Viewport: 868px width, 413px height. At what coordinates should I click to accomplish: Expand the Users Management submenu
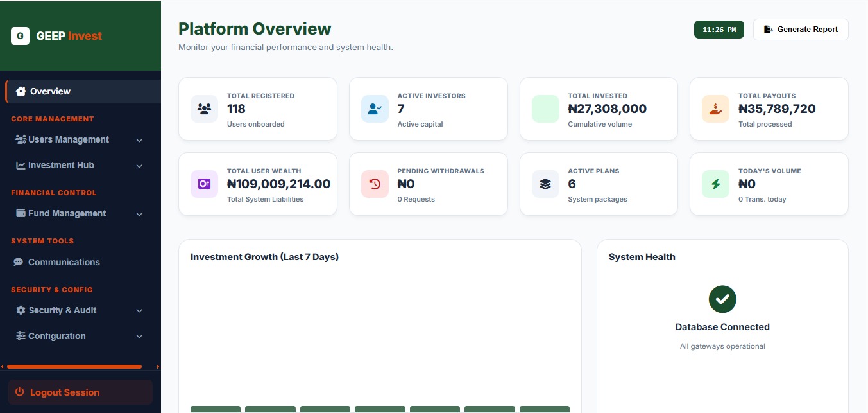point(139,140)
